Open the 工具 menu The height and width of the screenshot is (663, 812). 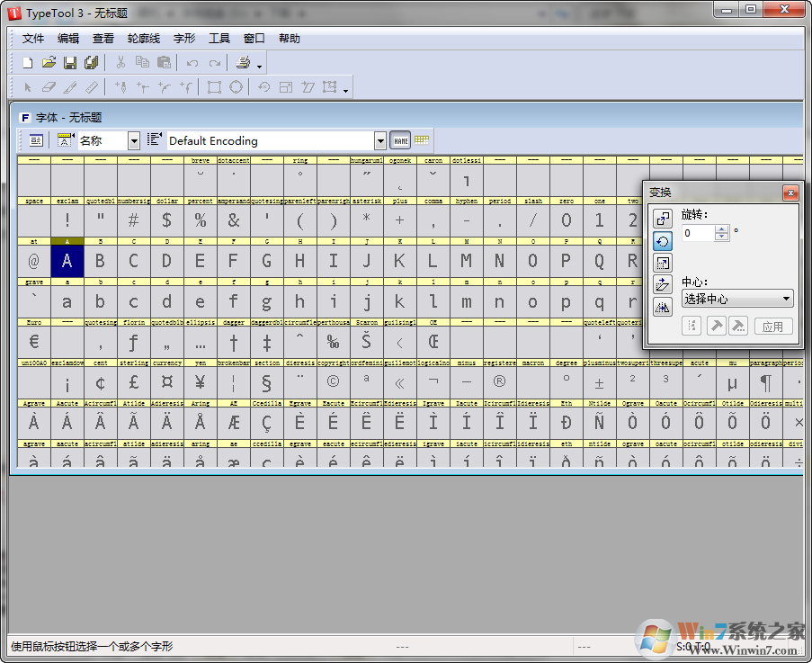tap(218, 38)
